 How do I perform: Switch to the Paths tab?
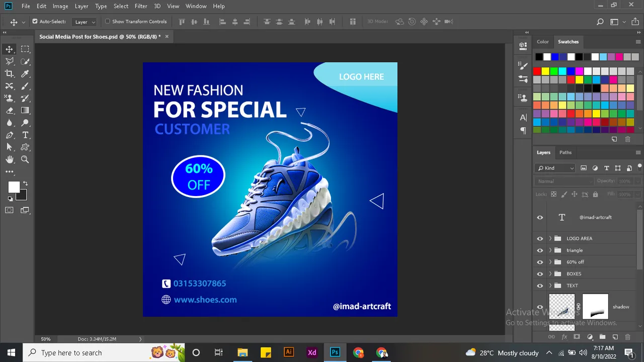pyautogui.click(x=566, y=152)
